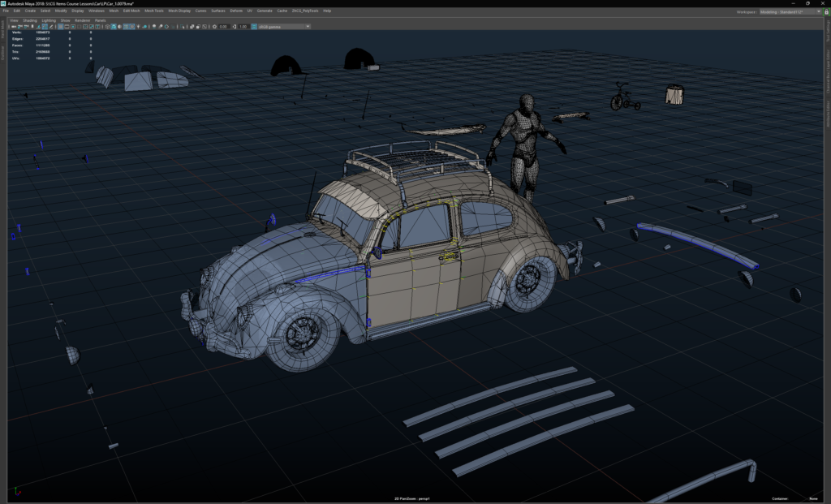Select the isolate-select icon in the panel toolbar

click(182, 27)
